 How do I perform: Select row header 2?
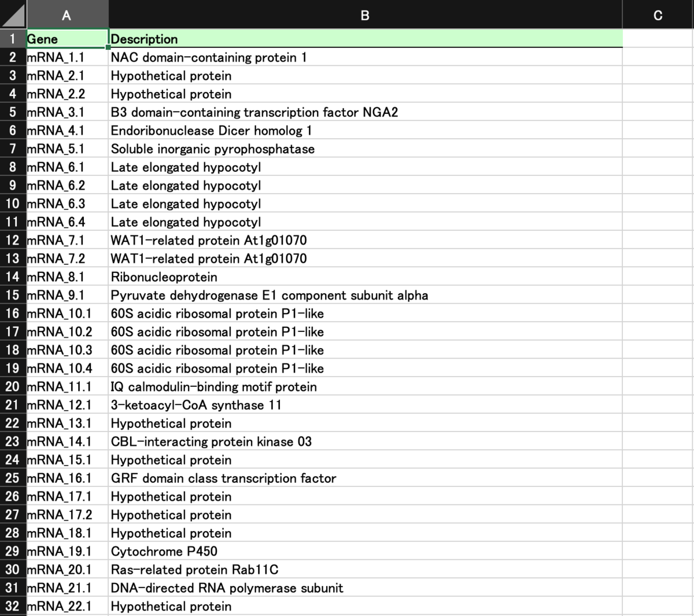[x=13, y=57]
